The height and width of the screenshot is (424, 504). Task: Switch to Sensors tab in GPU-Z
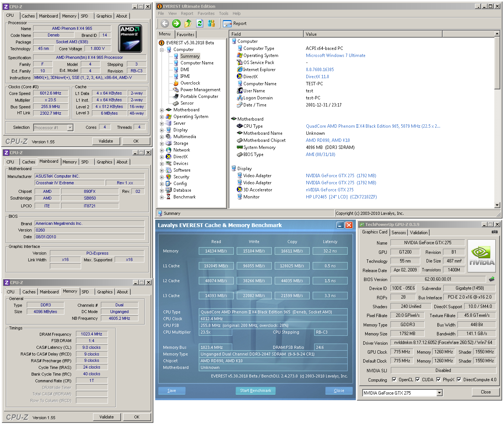coord(399,233)
